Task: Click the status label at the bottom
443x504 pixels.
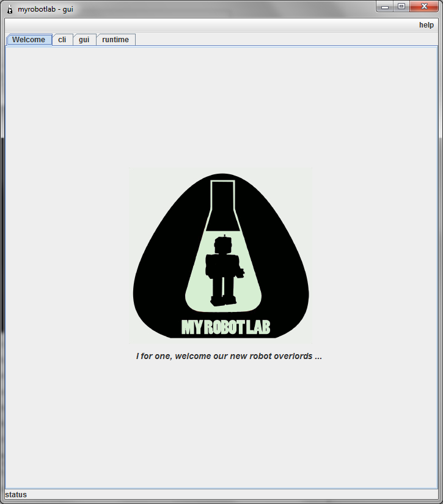Action: pyautogui.click(x=16, y=495)
